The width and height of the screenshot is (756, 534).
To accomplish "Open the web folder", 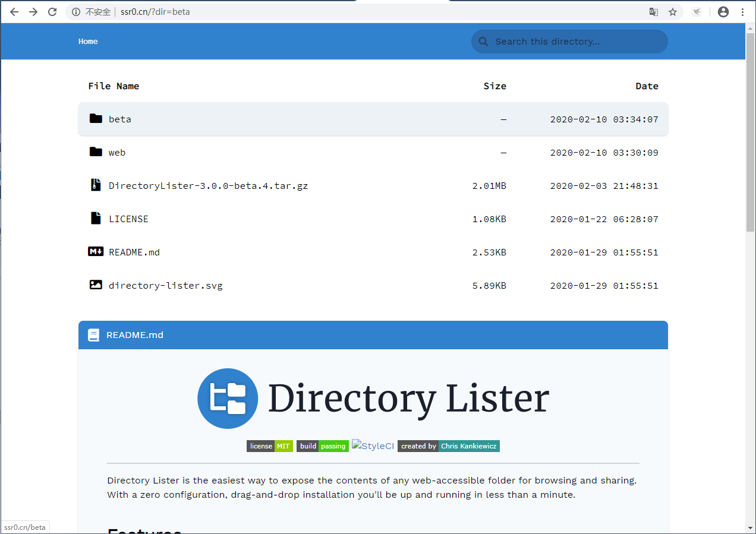I will [117, 152].
